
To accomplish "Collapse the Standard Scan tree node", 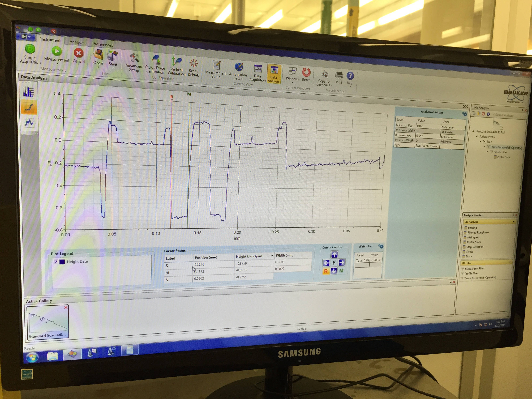I will tap(473, 131).
